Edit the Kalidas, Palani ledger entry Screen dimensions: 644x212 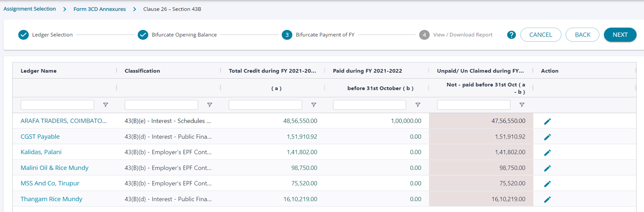(x=547, y=153)
